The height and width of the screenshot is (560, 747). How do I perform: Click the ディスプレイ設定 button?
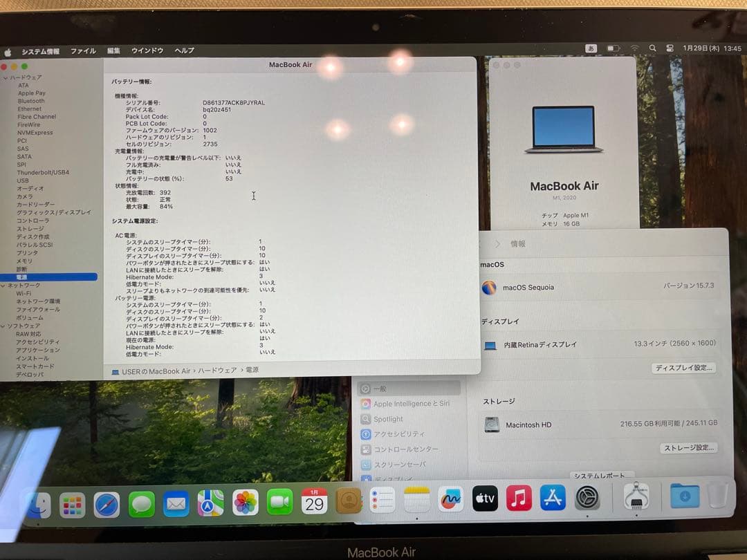tap(683, 368)
